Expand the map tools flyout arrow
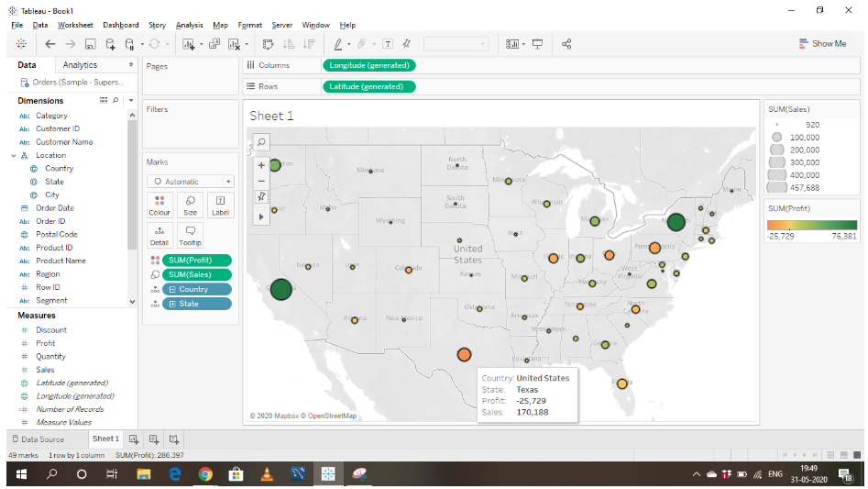The height and width of the screenshot is (489, 868). point(261,217)
